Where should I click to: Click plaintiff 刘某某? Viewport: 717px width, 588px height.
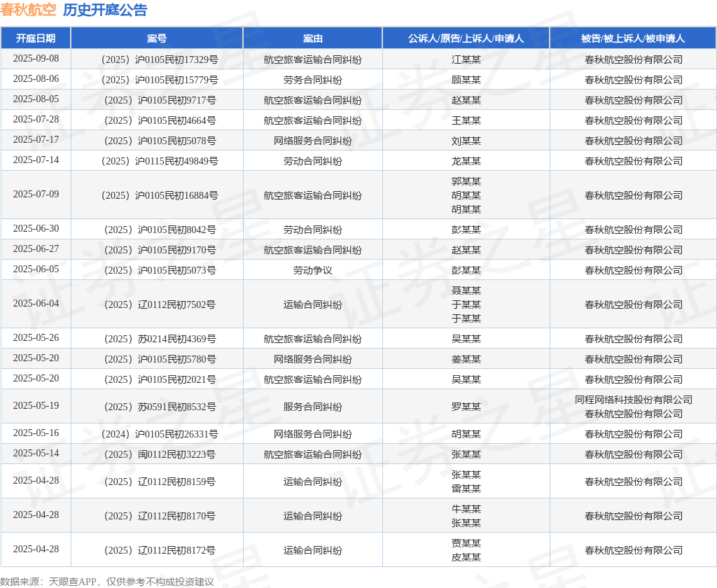(x=466, y=141)
